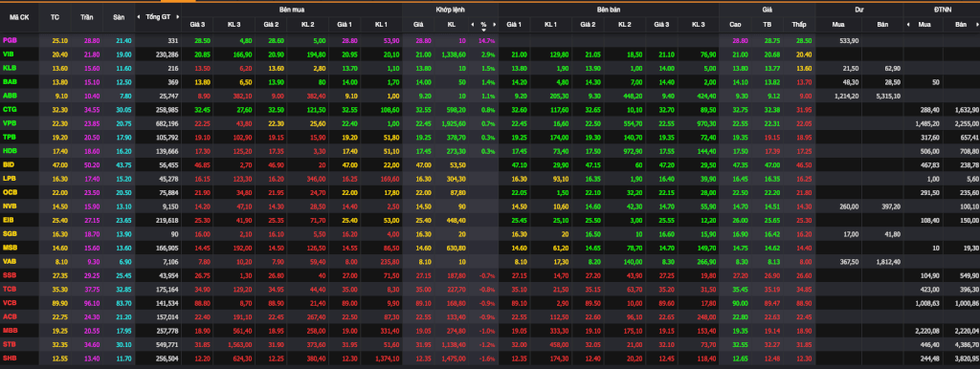
Task: Select the STB ticker row symbol
Action: (10, 343)
